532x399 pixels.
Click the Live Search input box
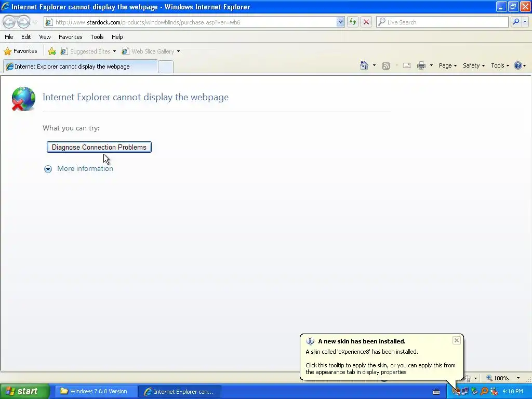click(442, 22)
